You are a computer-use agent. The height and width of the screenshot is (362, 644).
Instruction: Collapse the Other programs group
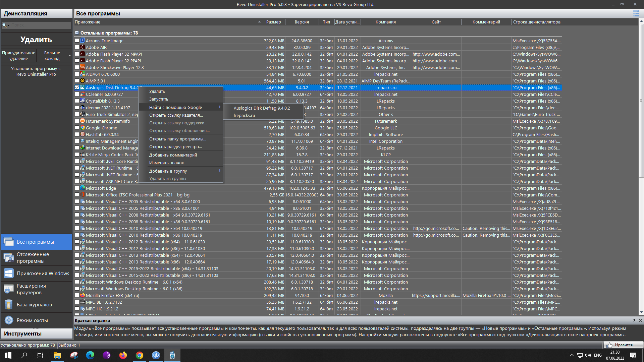coord(77,33)
